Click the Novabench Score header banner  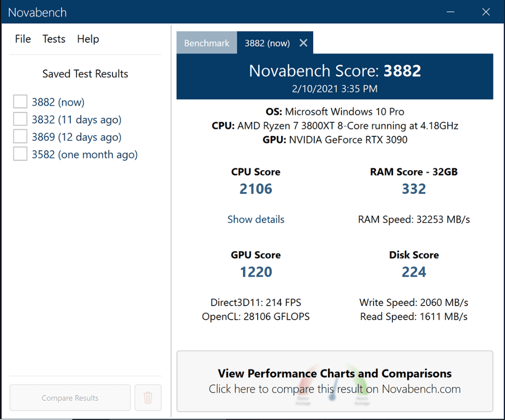tap(334, 71)
